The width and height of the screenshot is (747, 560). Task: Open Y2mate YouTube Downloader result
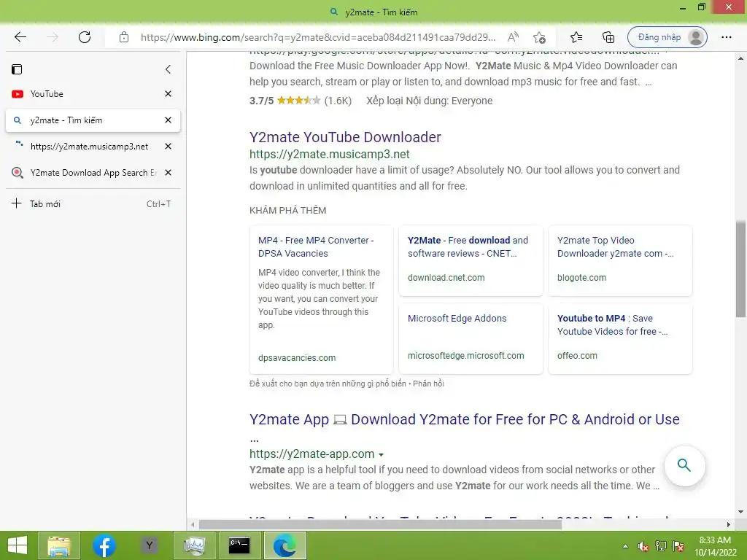[345, 137]
